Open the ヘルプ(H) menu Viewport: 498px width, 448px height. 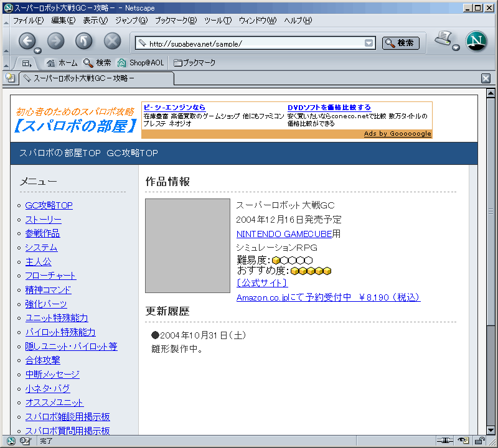point(298,21)
